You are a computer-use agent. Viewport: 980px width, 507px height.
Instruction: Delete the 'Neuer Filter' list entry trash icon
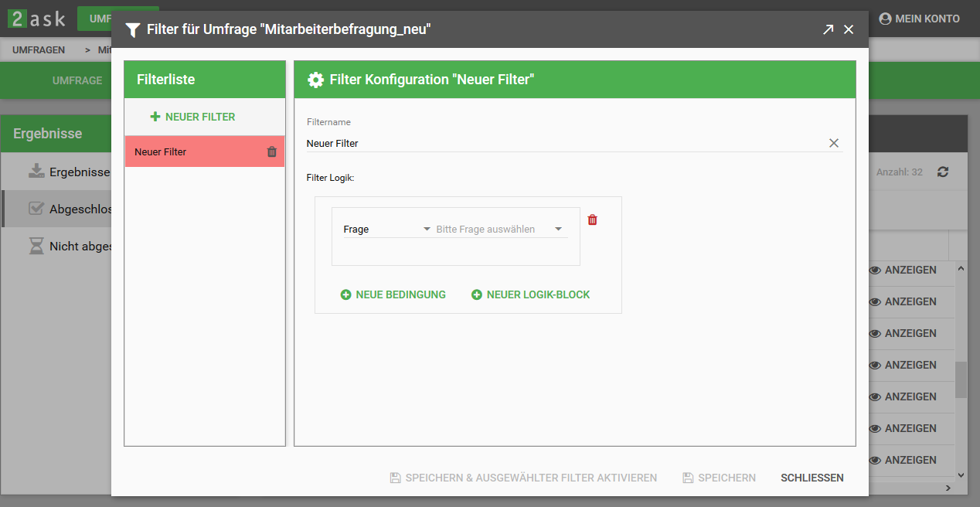272,152
